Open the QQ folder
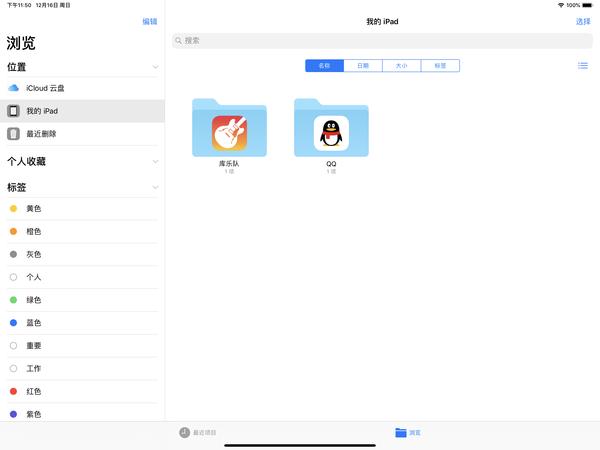The image size is (600, 450). (x=331, y=128)
